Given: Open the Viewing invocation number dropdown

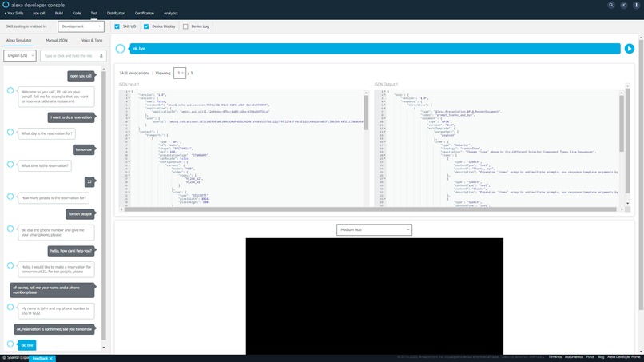Looking at the screenshot, I should click(x=180, y=73).
